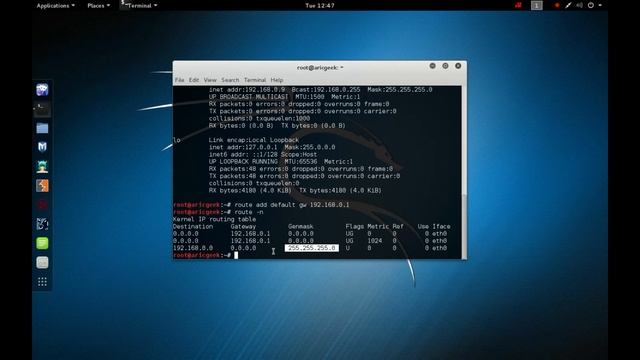640x360 pixels.
Task: Click 'UP LOOPBACK RUNNING' text
Action: coord(243,162)
